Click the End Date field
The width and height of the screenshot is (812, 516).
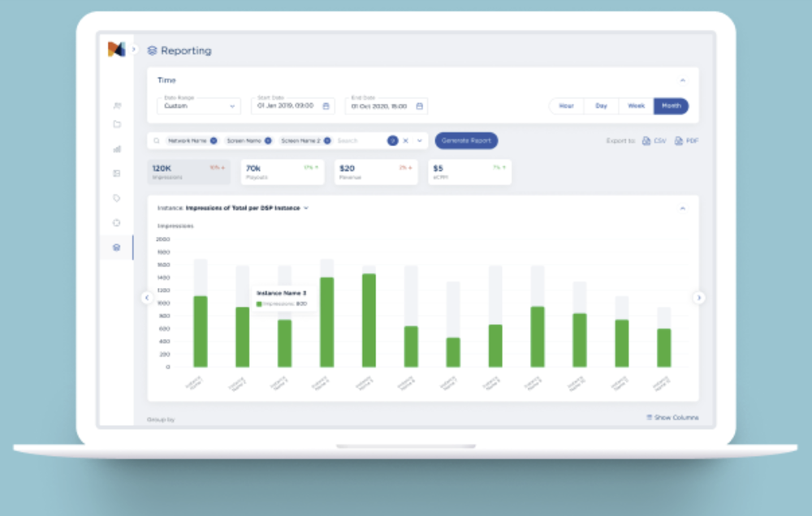(387, 105)
